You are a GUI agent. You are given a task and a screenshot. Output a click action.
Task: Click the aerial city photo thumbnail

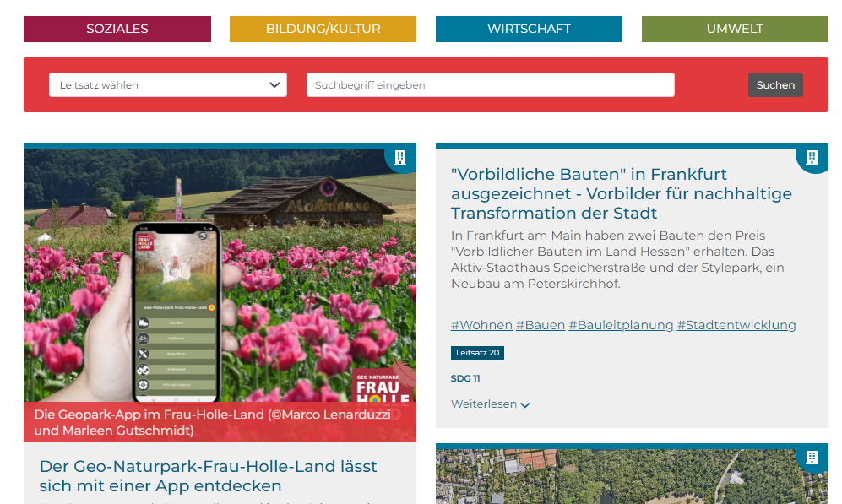click(x=632, y=477)
